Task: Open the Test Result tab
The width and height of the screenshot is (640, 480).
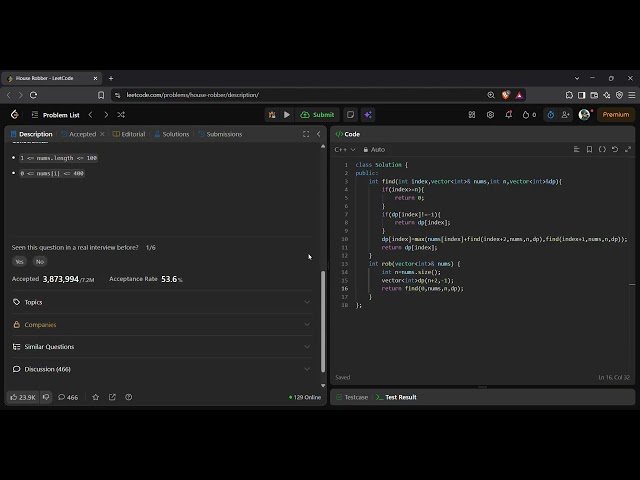Action: click(x=396, y=397)
